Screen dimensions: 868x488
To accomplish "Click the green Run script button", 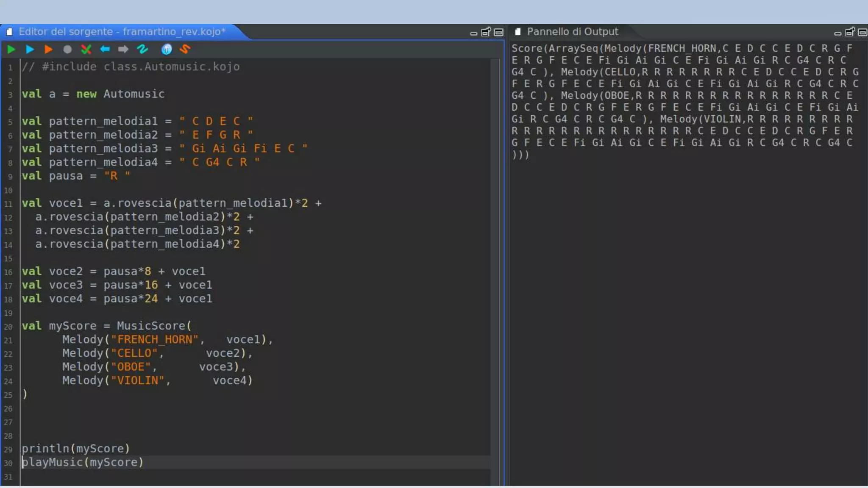I will point(11,50).
